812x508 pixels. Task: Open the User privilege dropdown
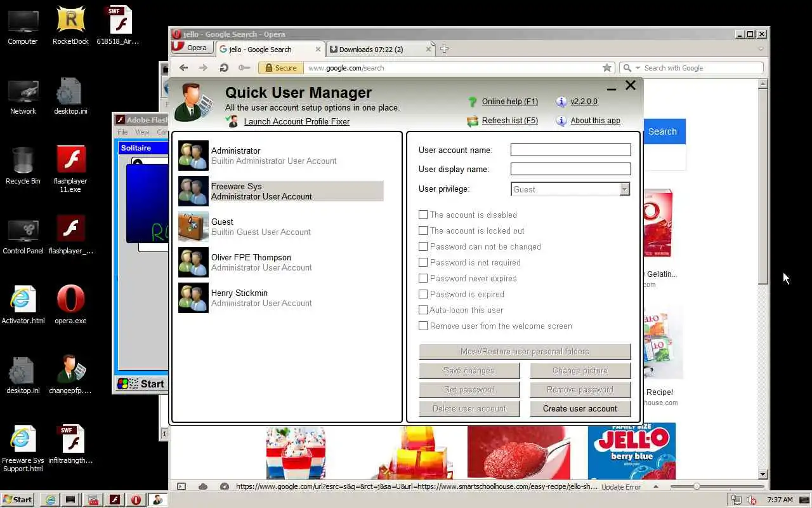point(624,189)
